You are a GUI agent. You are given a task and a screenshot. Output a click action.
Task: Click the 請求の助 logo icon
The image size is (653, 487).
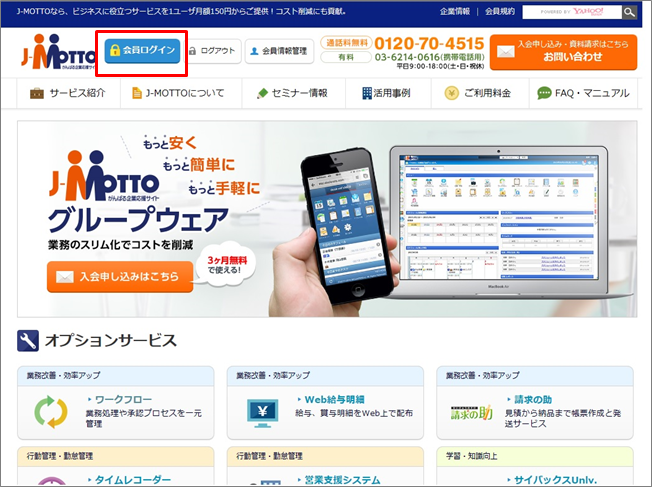coord(472,413)
